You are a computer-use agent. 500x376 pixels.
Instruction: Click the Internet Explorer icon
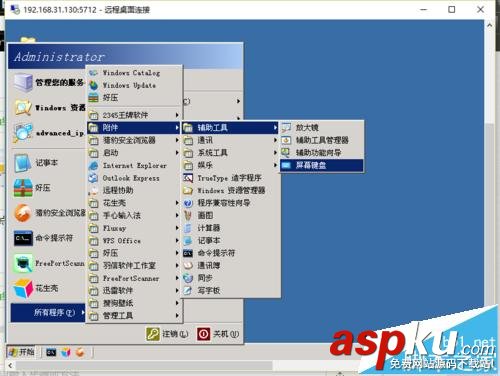(x=94, y=165)
